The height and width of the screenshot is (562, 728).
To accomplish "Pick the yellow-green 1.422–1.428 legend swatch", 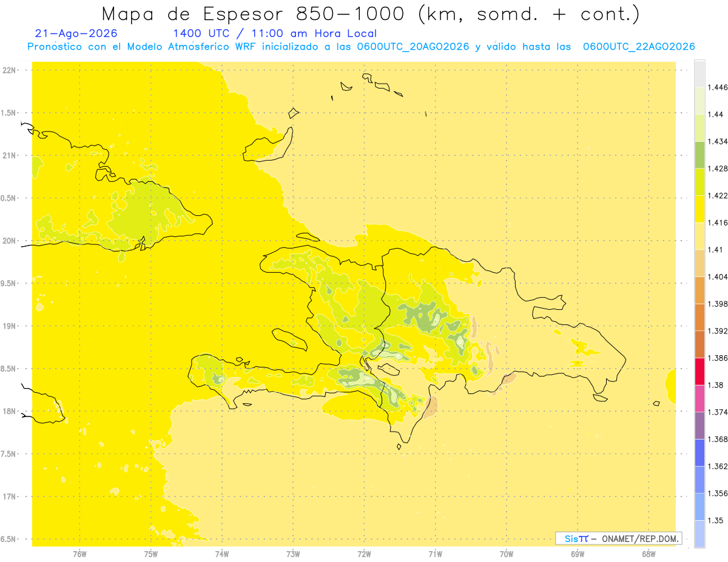I will (699, 182).
